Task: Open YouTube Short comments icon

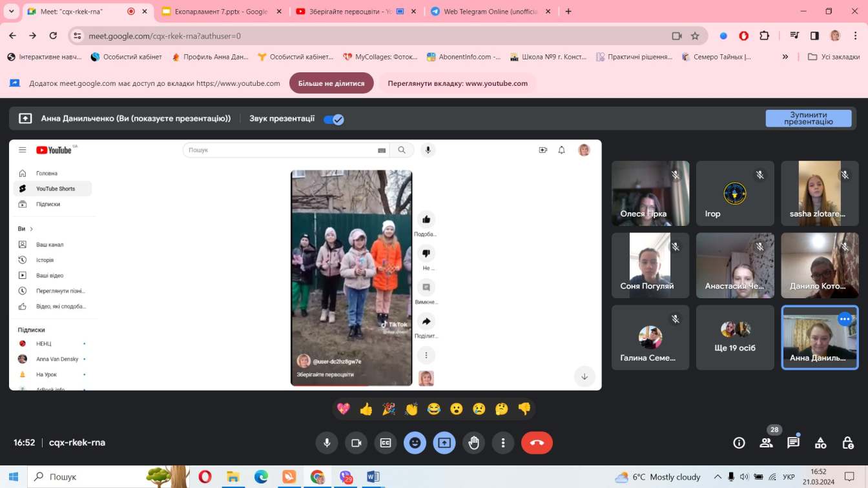Action: (x=426, y=287)
